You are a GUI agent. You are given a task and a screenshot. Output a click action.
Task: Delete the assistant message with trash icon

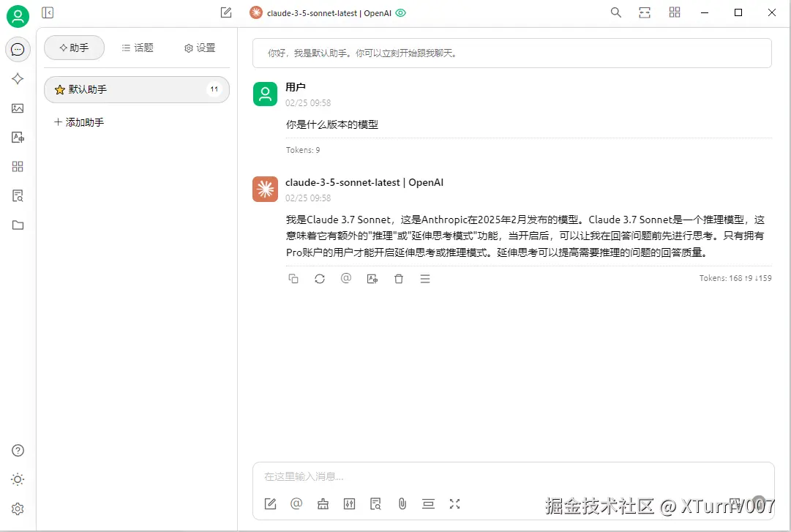[x=399, y=278]
